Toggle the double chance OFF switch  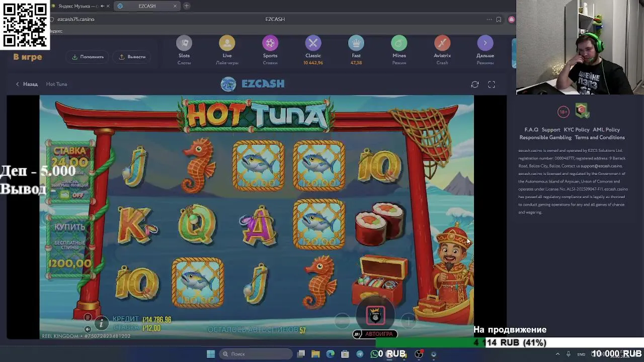click(x=71, y=195)
